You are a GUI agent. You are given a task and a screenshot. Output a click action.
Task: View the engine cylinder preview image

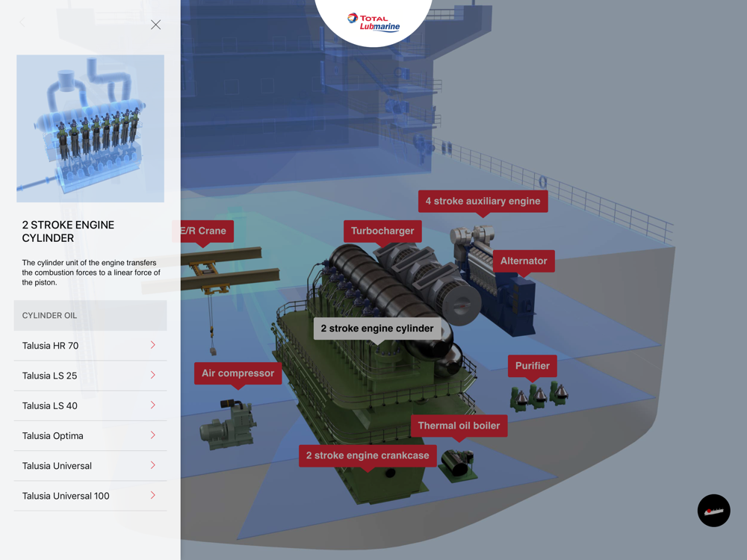(x=90, y=128)
